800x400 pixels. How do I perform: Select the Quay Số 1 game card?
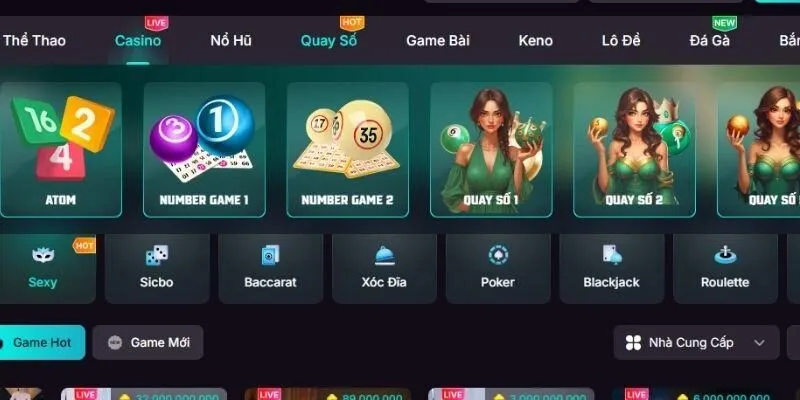coord(491,150)
